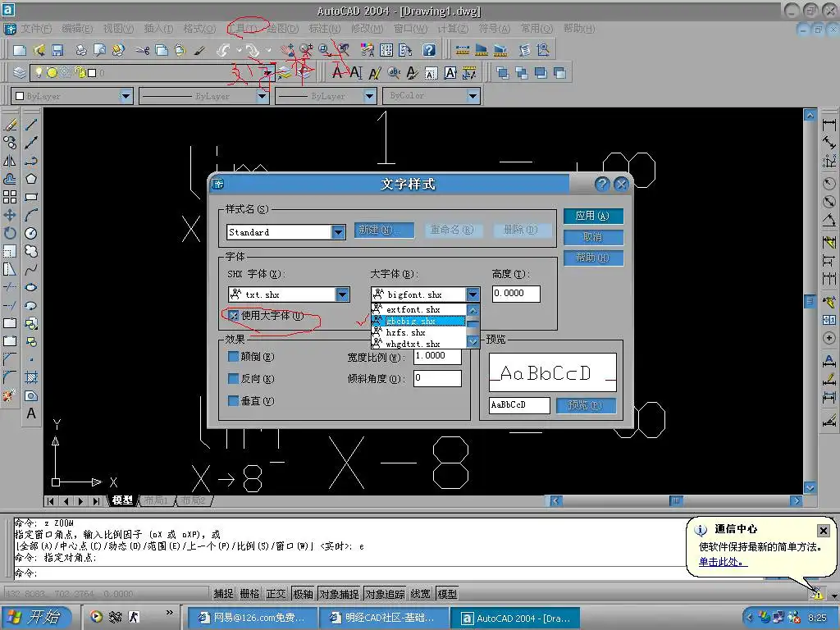Open the 文件(F) menu
Screen dimensions: 840x630
(x=36, y=29)
